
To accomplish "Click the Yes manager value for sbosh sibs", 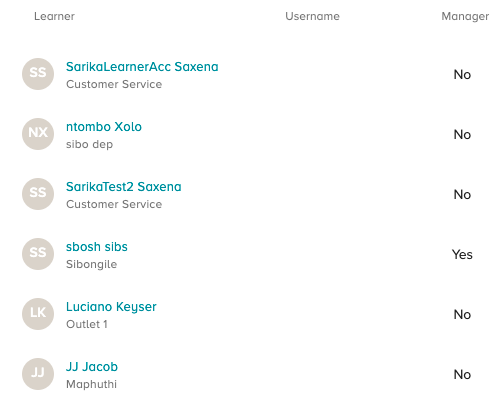I will coord(462,254).
